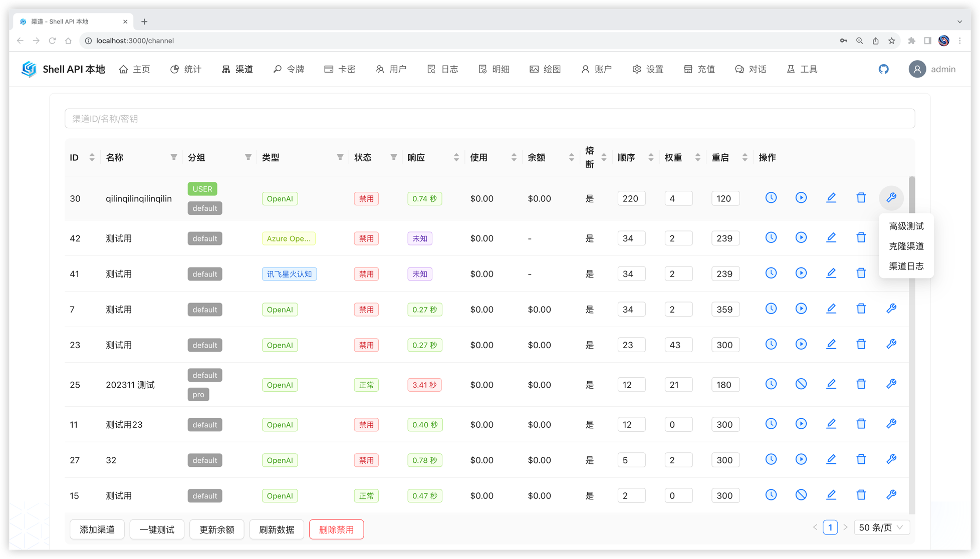Click the edit pencil icon for channel 42

pyautogui.click(x=831, y=237)
